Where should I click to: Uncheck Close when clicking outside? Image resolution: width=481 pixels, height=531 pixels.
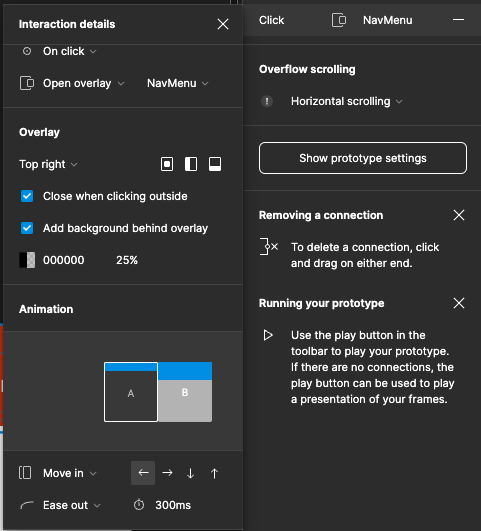click(27, 196)
